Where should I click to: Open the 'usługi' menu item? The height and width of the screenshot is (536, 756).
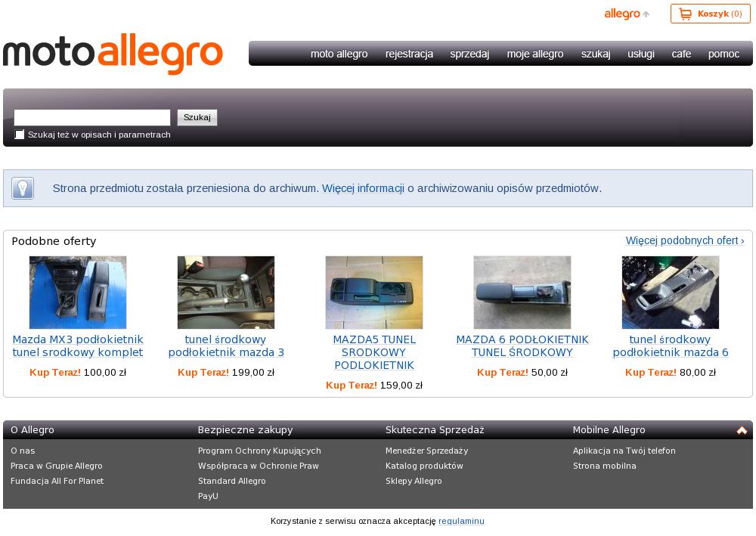coord(641,54)
